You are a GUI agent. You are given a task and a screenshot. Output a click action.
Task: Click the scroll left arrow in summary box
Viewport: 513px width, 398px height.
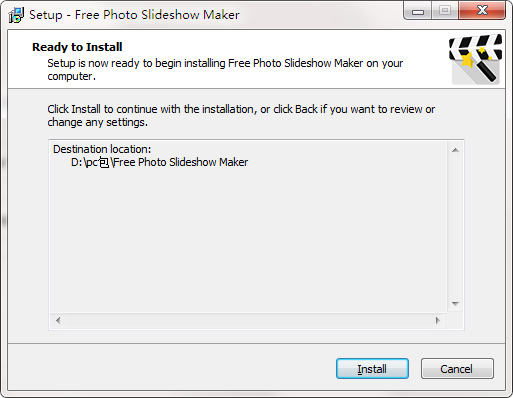(x=58, y=321)
